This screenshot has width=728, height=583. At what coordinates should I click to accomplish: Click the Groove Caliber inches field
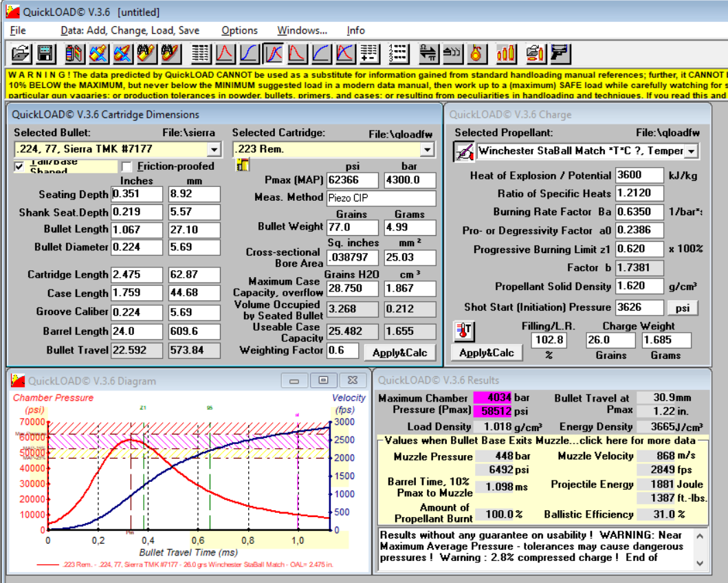click(137, 312)
